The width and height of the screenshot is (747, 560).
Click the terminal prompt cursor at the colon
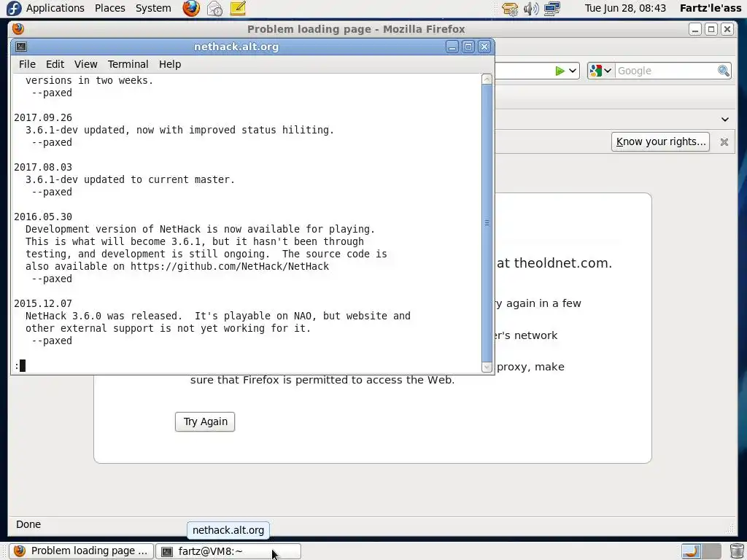[23, 366]
